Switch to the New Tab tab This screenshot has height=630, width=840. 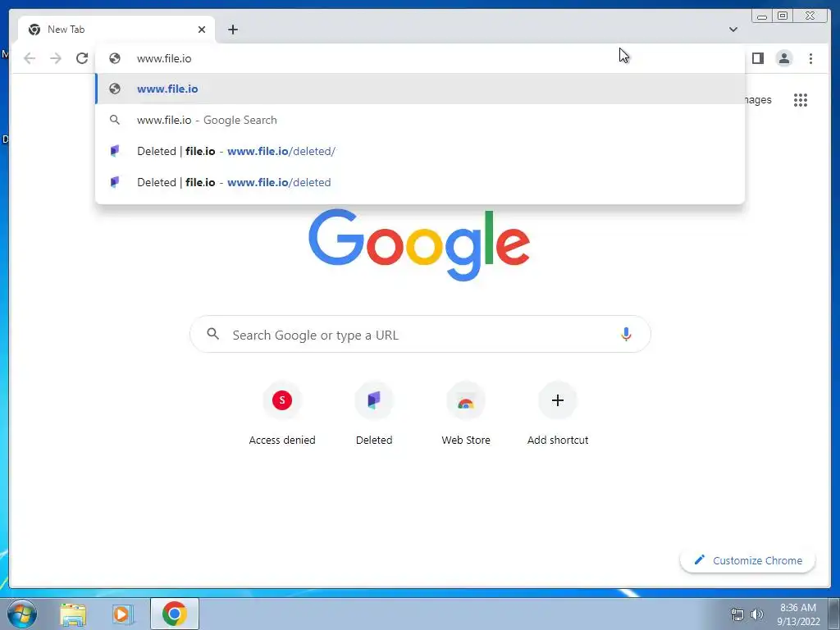tap(116, 30)
